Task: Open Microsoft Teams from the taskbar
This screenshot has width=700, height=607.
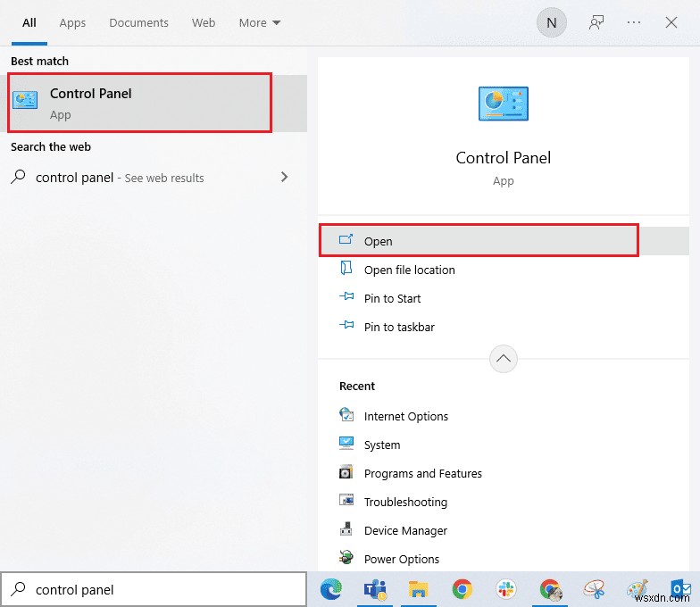Action: coord(375,589)
